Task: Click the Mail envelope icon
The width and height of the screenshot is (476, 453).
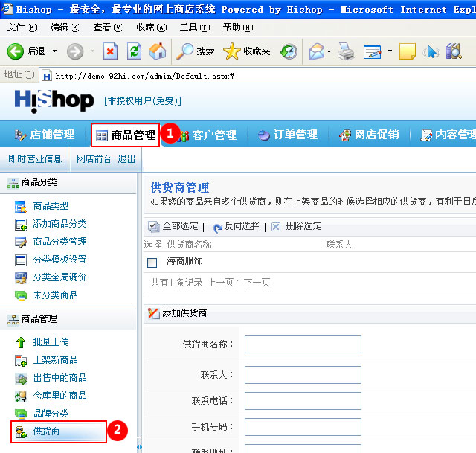Action: click(317, 51)
